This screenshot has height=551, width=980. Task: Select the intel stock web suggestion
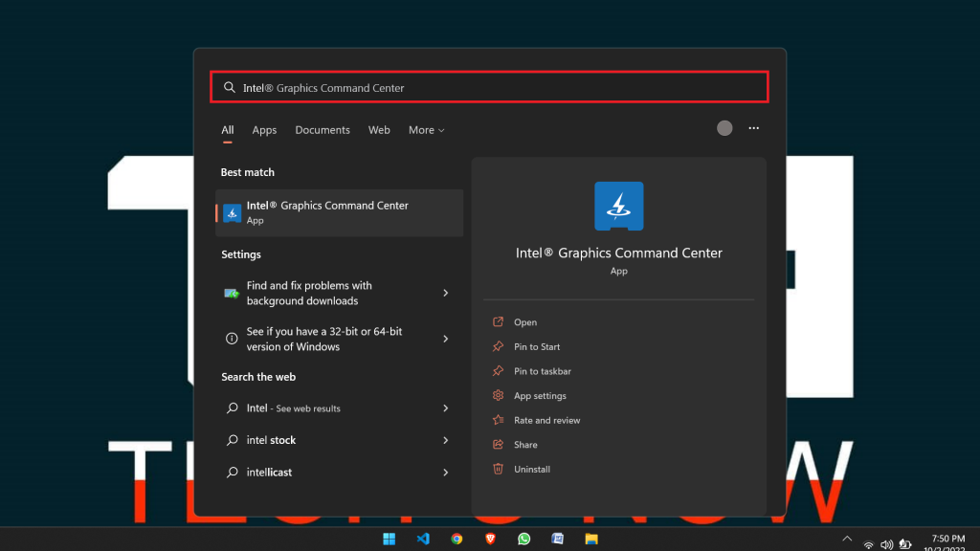[340, 440]
